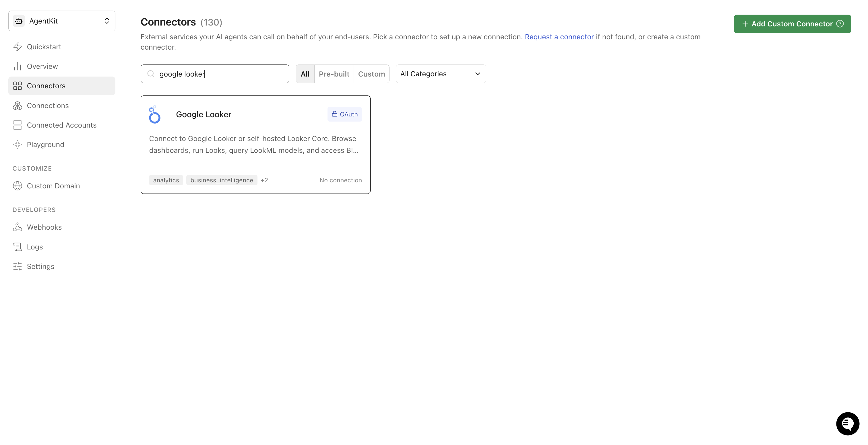
Task: Click the No connection status text
Action: coord(340,180)
